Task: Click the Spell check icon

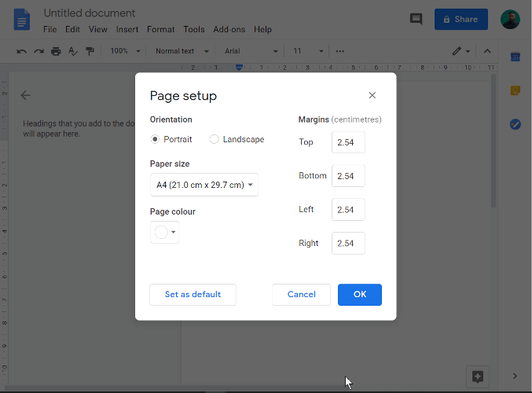Action: pos(73,51)
